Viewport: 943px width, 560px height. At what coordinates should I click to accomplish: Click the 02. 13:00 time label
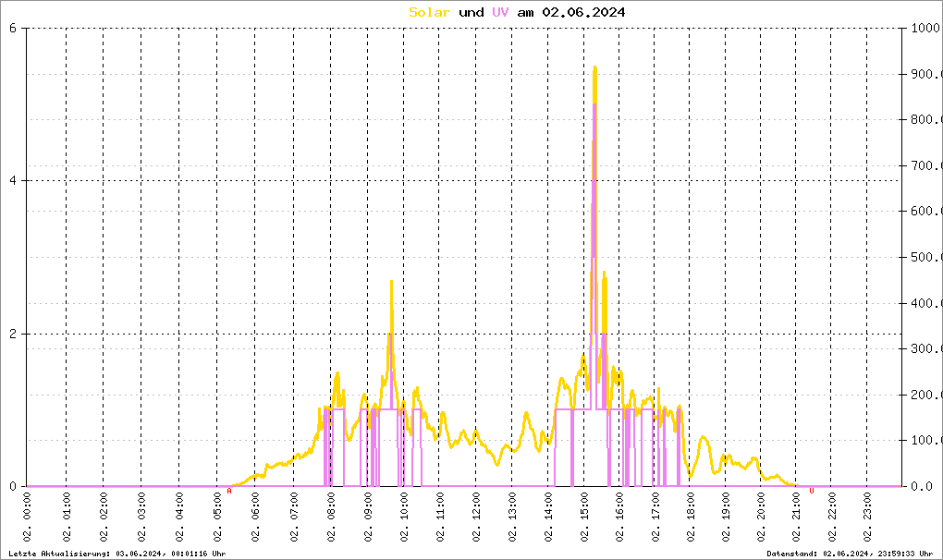[x=512, y=517]
